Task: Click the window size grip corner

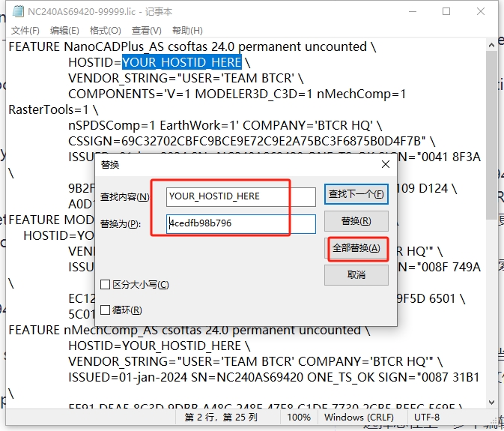Action: pyautogui.click(x=494, y=421)
